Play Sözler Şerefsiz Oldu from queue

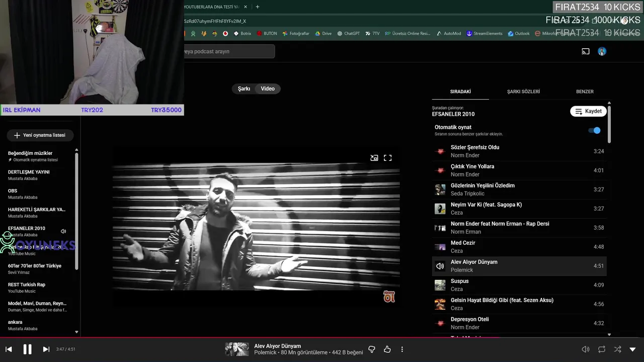pyautogui.click(x=519, y=151)
